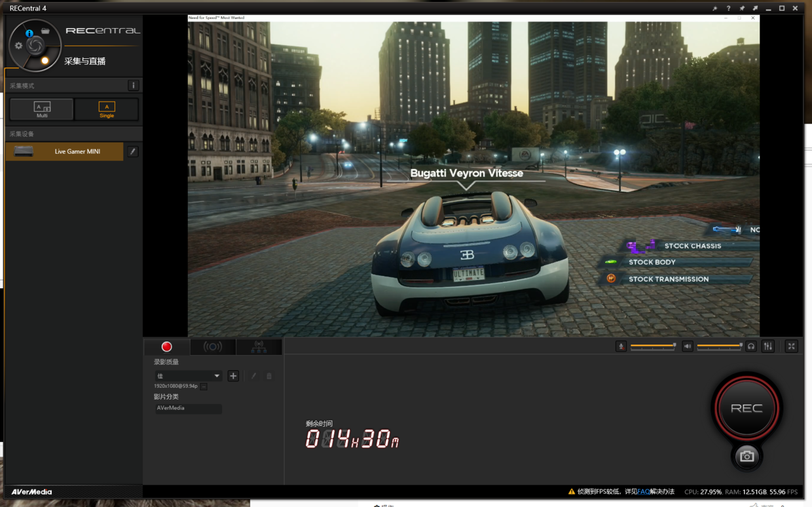Click the pin icon right of the help icon
This screenshot has height=507, width=812.
[x=742, y=9]
